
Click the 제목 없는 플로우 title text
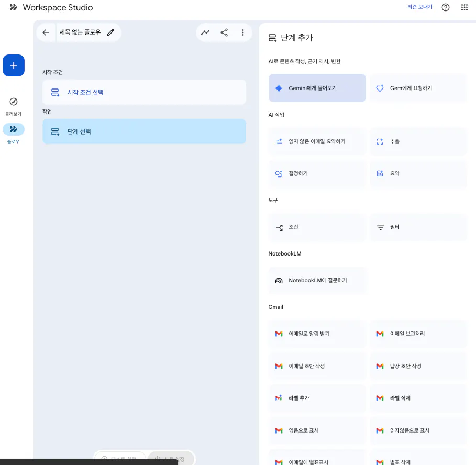coord(80,32)
